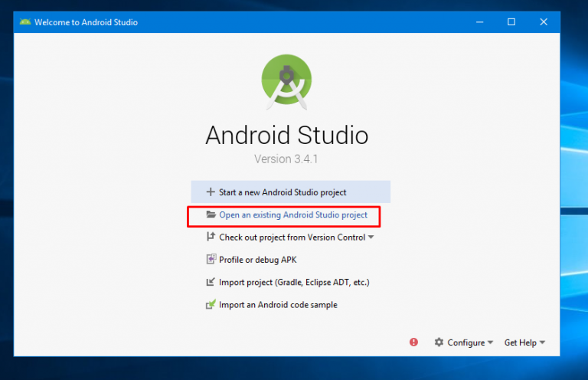Click the Import project arrow icon

tap(211, 282)
